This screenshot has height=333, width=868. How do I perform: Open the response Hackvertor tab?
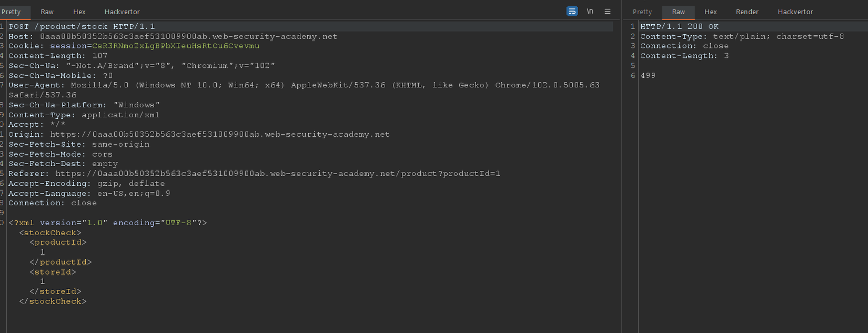coord(795,12)
